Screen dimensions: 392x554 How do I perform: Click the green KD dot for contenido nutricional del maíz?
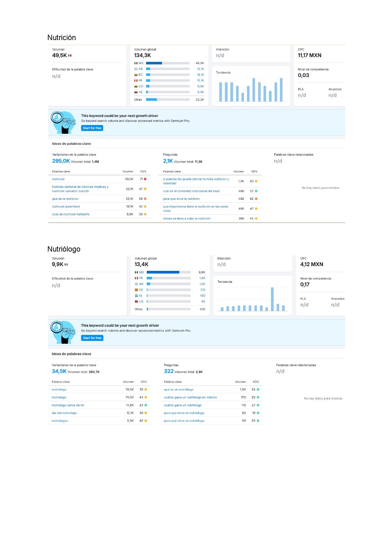point(256,191)
